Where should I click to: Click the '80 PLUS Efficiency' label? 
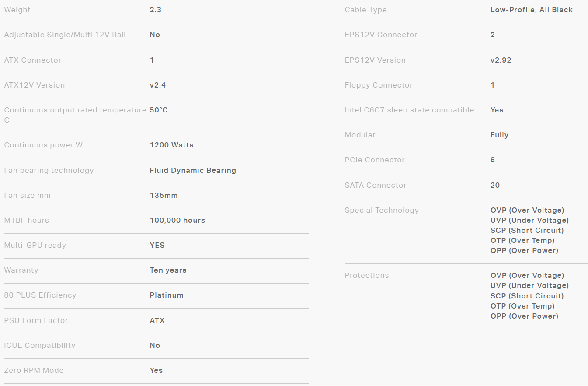click(40, 295)
